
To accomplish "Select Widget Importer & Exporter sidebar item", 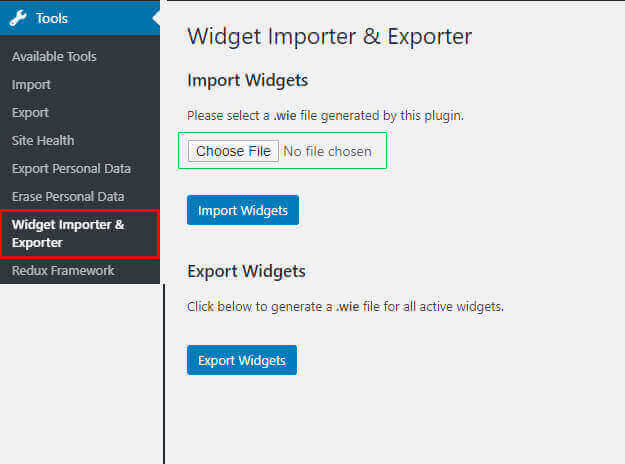I will [68, 233].
